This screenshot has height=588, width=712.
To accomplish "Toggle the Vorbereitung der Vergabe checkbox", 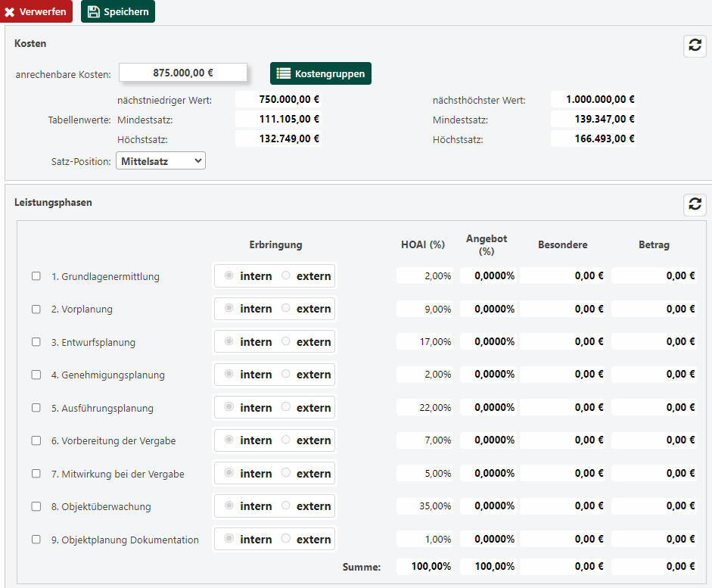I will pos(36,440).
